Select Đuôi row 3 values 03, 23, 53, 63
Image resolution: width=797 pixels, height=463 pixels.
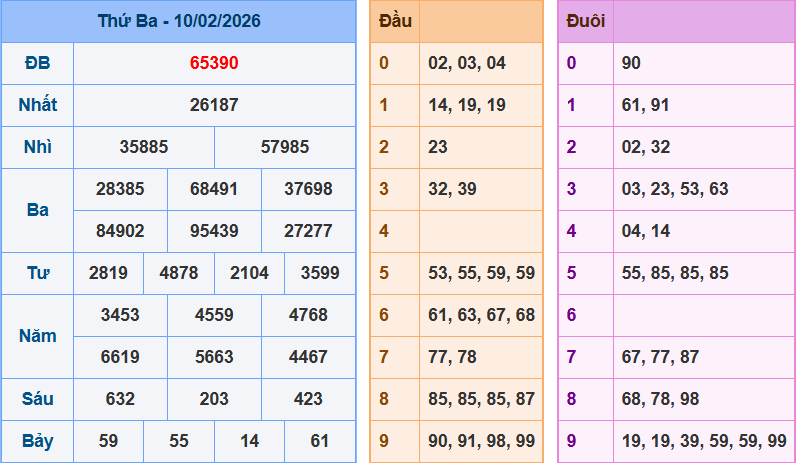(x=675, y=189)
